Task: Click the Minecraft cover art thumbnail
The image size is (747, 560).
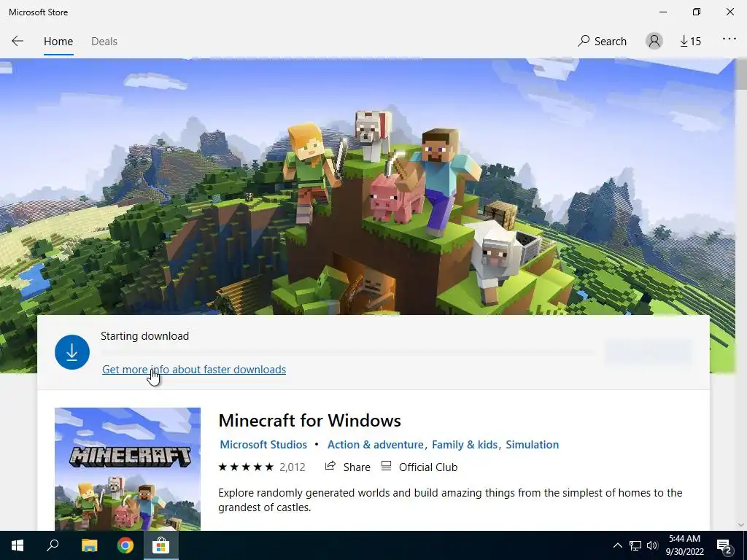Action: [x=128, y=469]
